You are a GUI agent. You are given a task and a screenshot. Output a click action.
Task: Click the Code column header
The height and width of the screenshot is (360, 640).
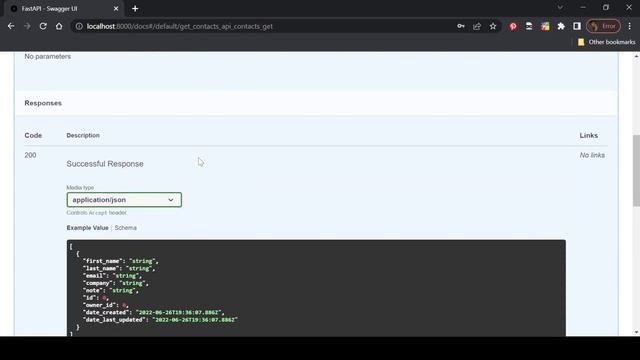(x=33, y=135)
